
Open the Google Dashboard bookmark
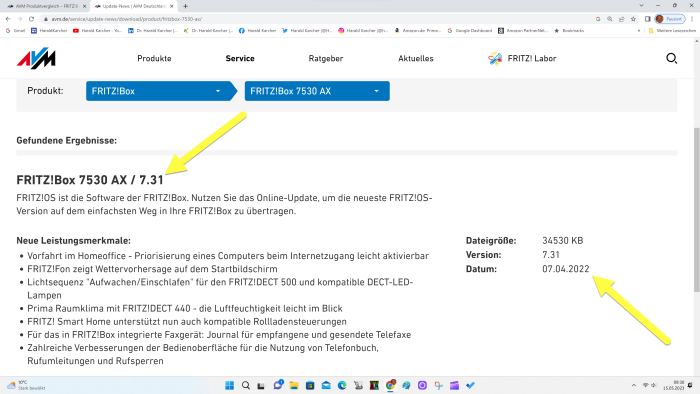tap(470, 31)
